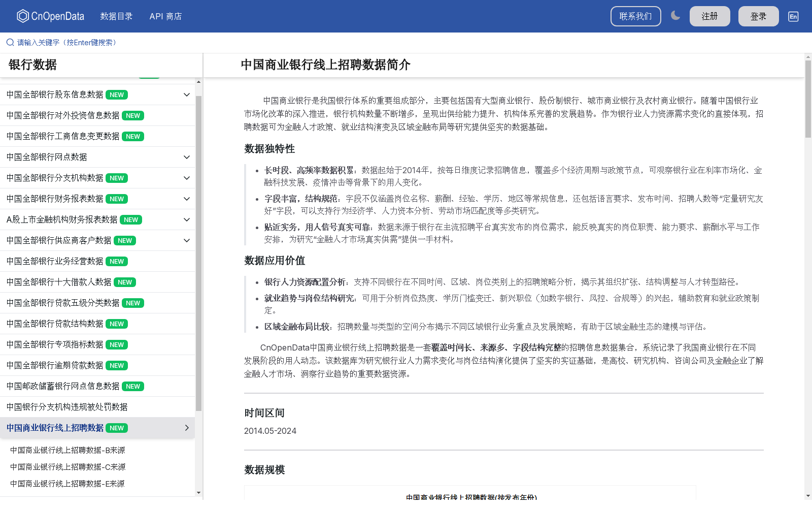Open 中国全部银行对外投资信息数据

pyautogui.click(x=97, y=115)
